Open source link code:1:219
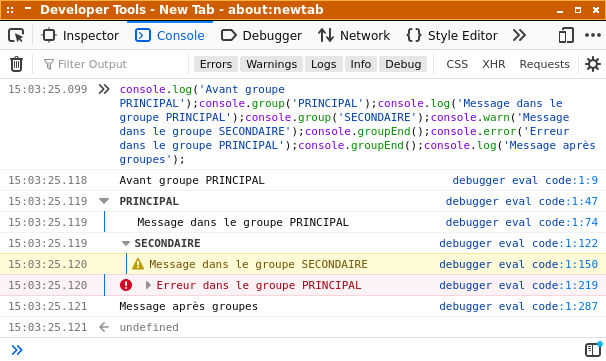 [x=518, y=285]
